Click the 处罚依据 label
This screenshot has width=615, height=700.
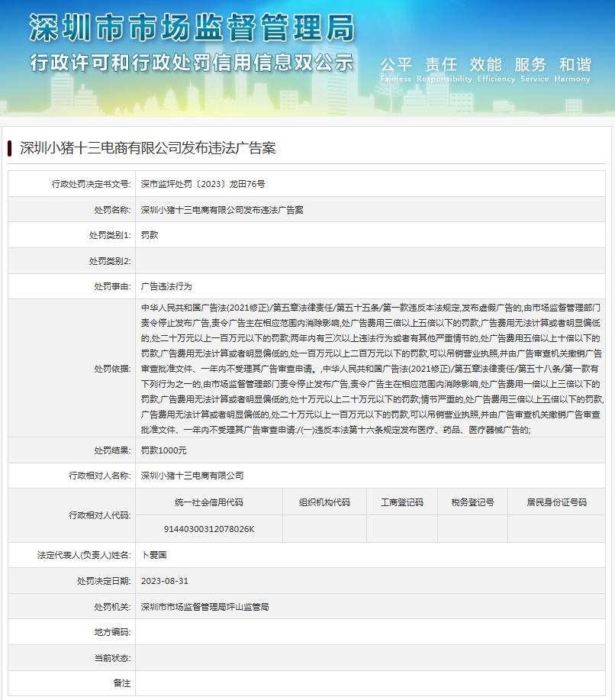(112, 369)
